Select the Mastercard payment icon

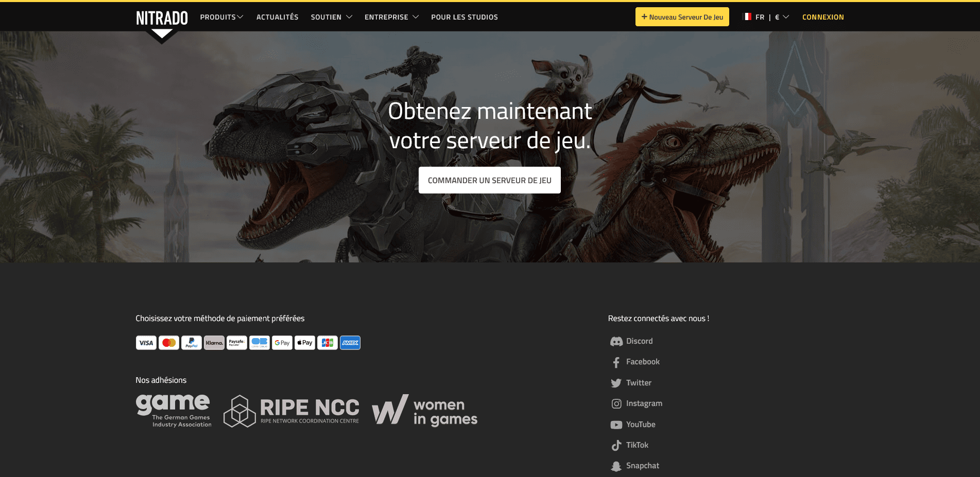(169, 343)
